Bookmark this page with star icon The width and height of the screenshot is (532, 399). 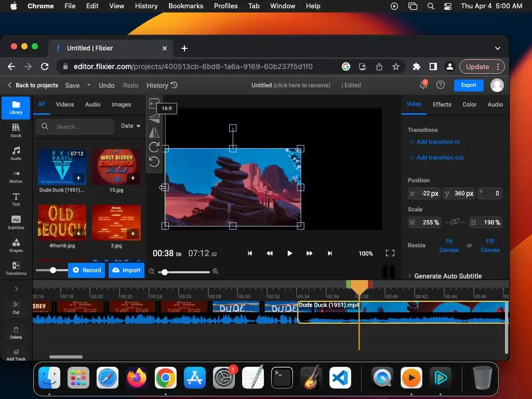coord(395,66)
